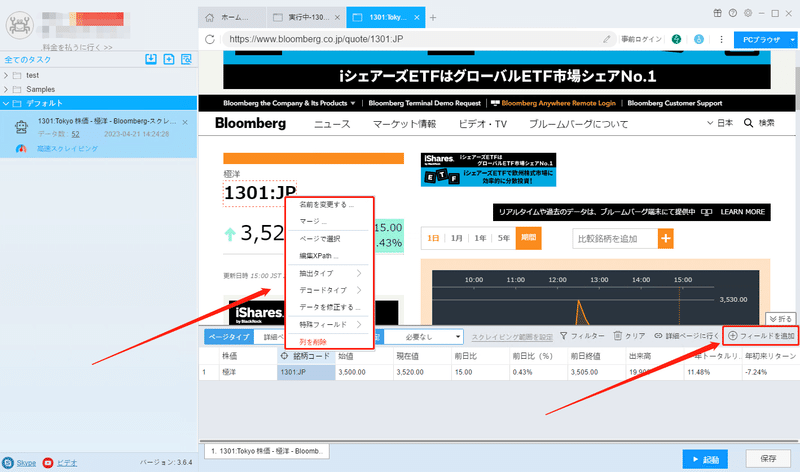Open the 日本 region dropdown
This screenshot has height=472, width=800.
click(720, 123)
